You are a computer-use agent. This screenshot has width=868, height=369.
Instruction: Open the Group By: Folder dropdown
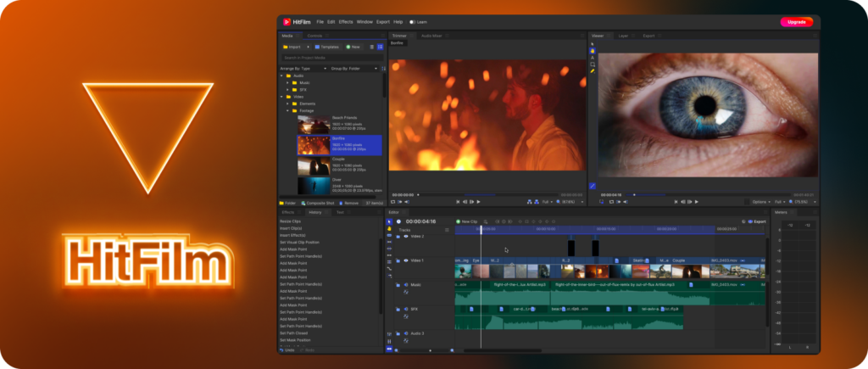[x=354, y=69]
